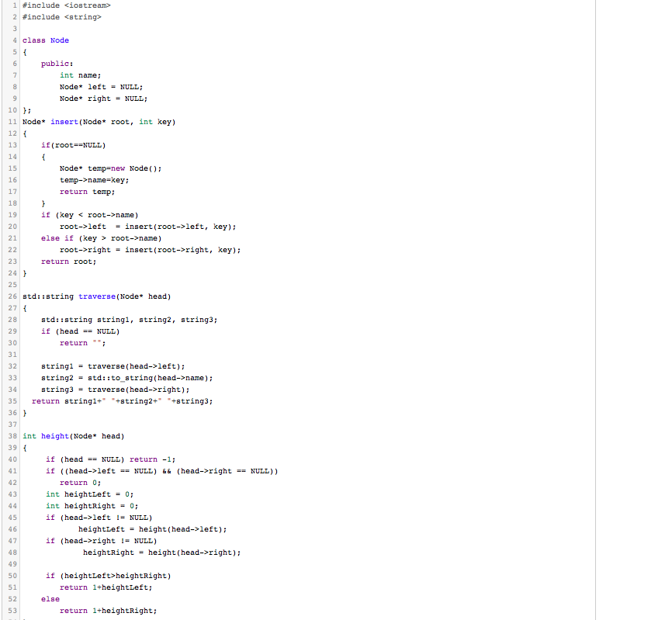Image resolution: width=672 pixels, height=620 pixels.
Task: Click the traverse function name on line 26
Action: [x=97, y=296]
